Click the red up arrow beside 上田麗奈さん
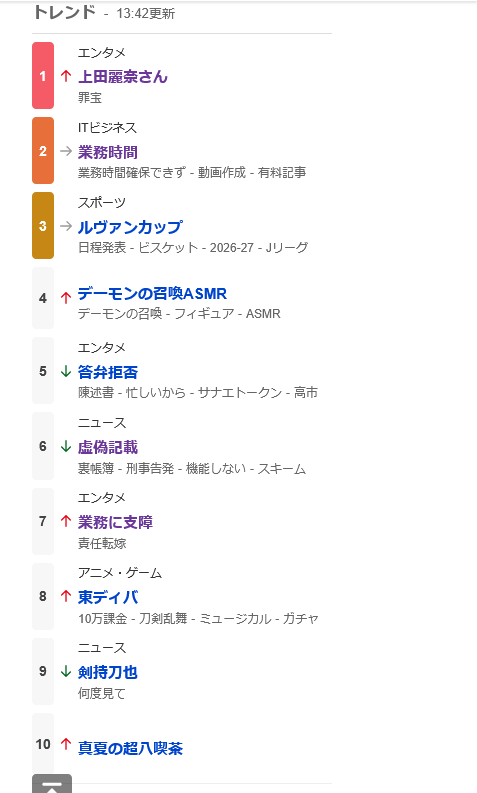 pos(66,76)
